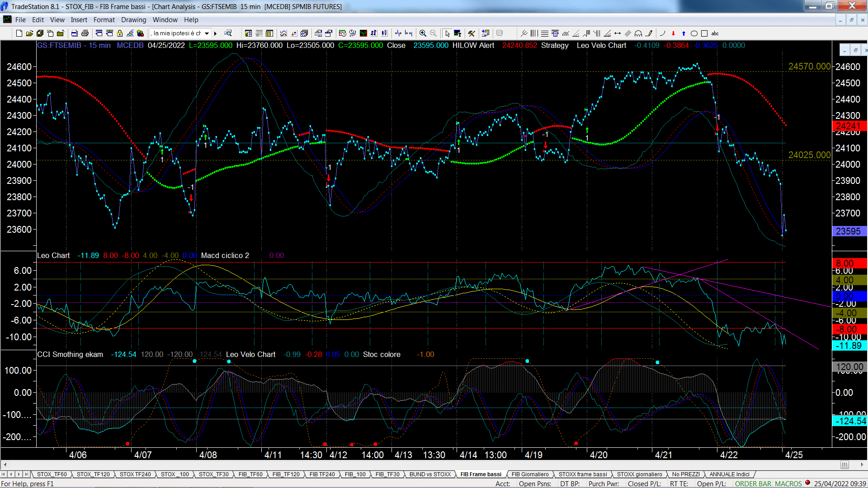Print the chart using the printer icon
This screenshot has width=868, height=488.
point(85,33)
